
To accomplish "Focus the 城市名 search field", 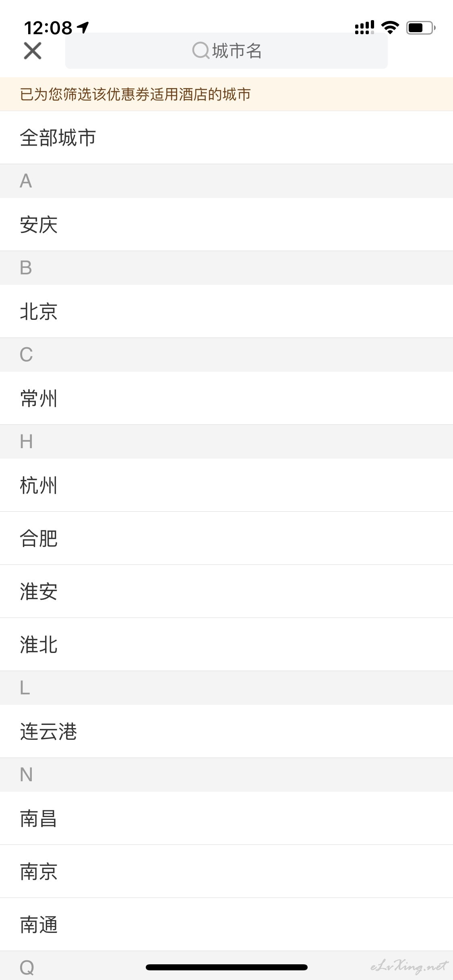I will (226, 51).
